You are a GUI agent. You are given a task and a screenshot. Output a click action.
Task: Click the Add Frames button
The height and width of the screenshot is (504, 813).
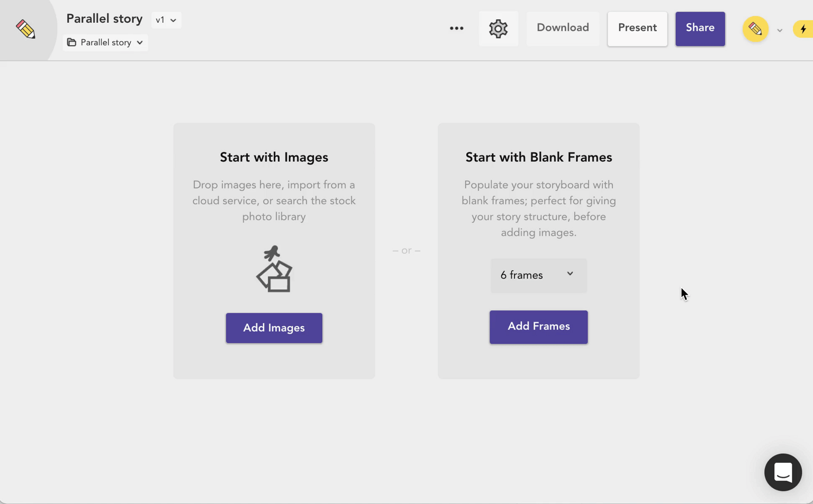tap(538, 327)
